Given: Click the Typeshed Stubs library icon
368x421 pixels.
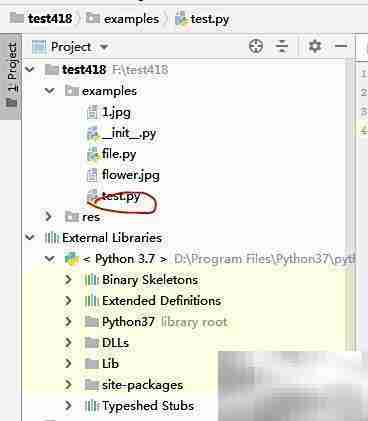Looking at the screenshot, I should pos(91,406).
